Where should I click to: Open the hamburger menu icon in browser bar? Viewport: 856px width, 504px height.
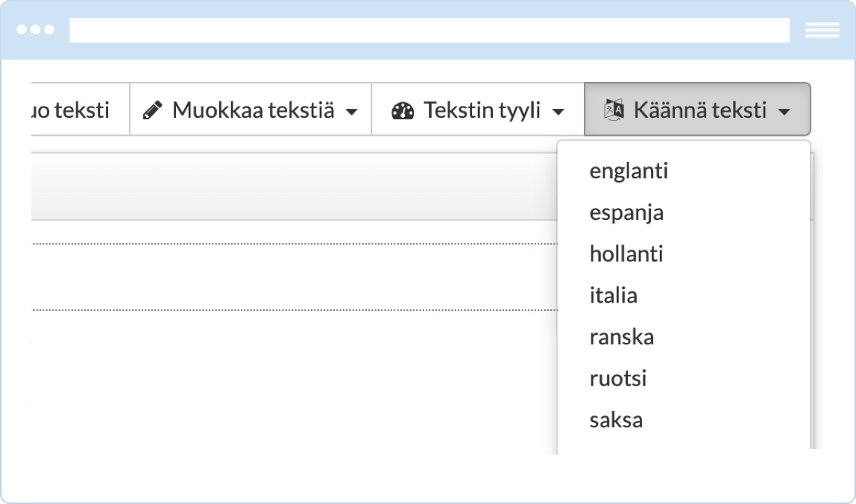822,31
